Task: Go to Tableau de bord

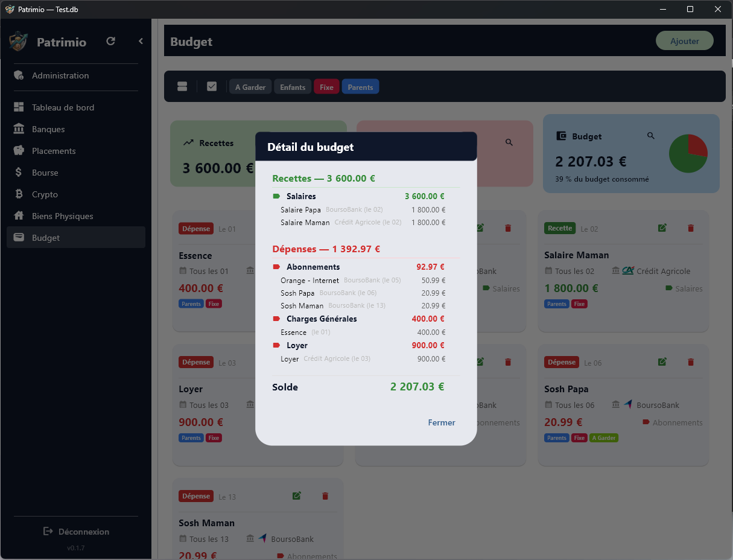Action: click(x=76, y=107)
